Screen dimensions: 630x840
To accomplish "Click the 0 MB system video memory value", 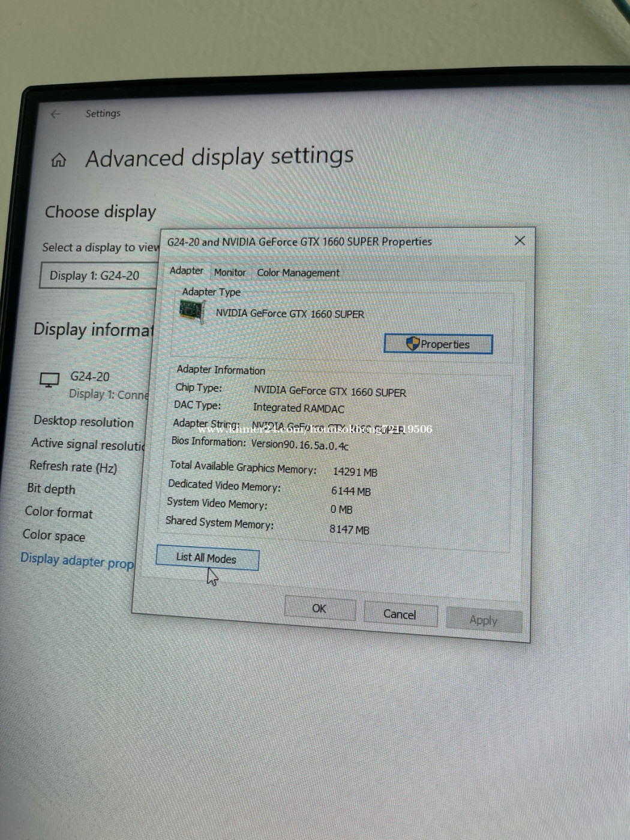I will point(341,509).
